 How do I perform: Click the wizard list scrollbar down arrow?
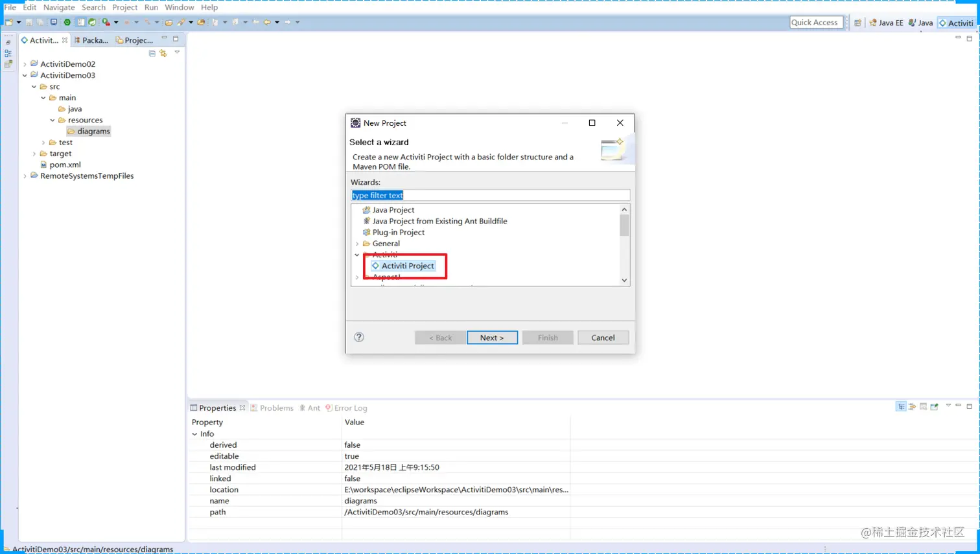coord(624,280)
